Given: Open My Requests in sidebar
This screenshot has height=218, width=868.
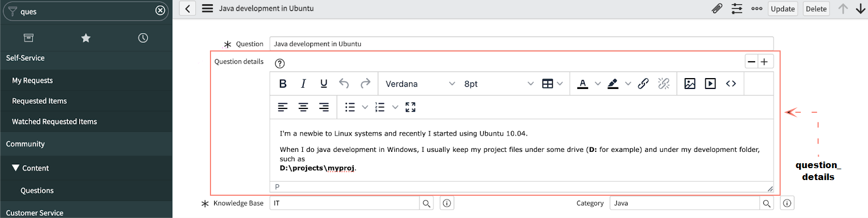Looking at the screenshot, I should click(x=33, y=80).
